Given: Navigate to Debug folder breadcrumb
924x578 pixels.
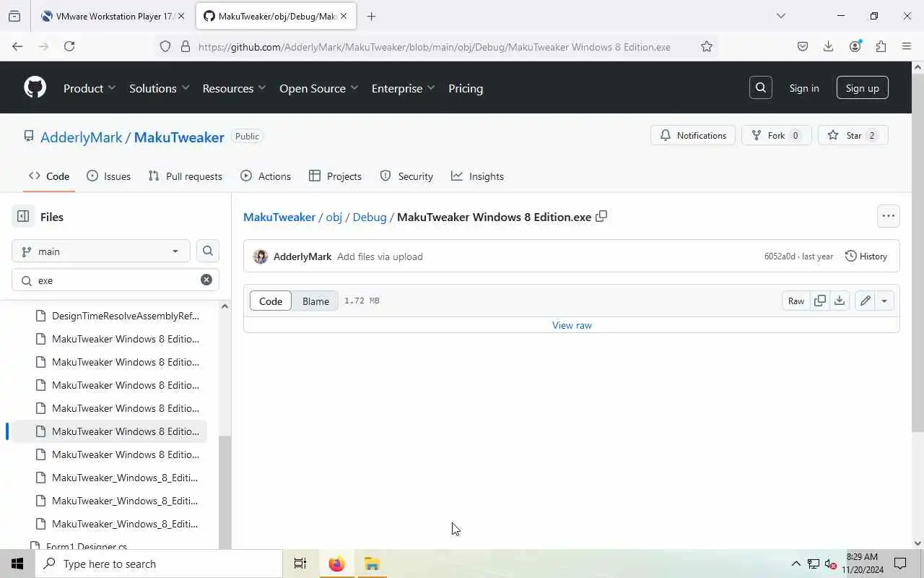Looking at the screenshot, I should 370,217.
